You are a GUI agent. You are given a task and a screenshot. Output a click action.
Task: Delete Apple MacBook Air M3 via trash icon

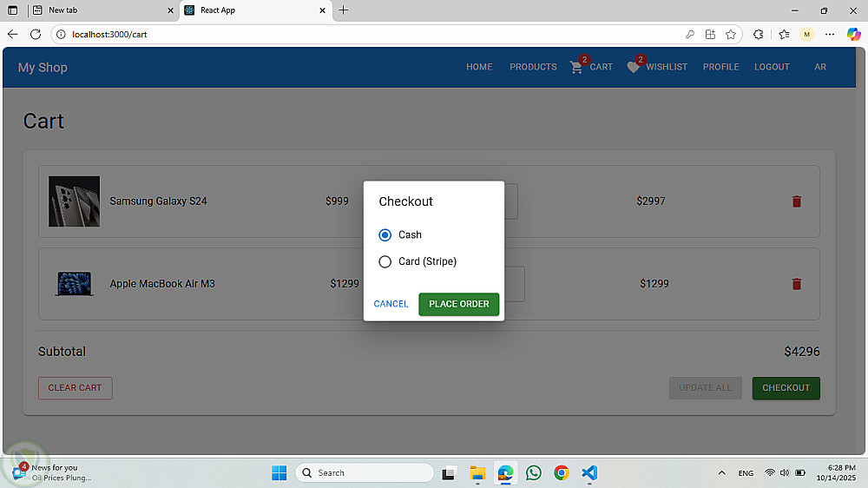(797, 284)
